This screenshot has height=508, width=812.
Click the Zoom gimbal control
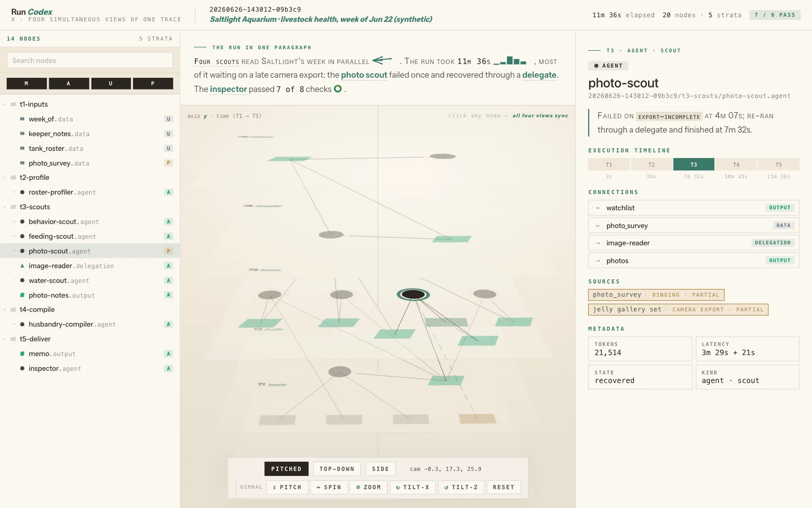[x=368, y=487]
